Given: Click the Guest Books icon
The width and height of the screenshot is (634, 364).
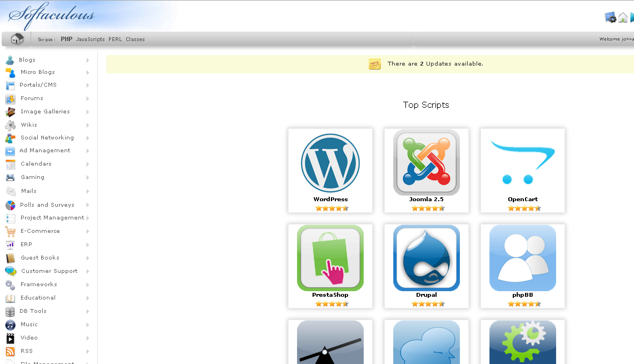Looking at the screenshot, I should click(10, 258).
